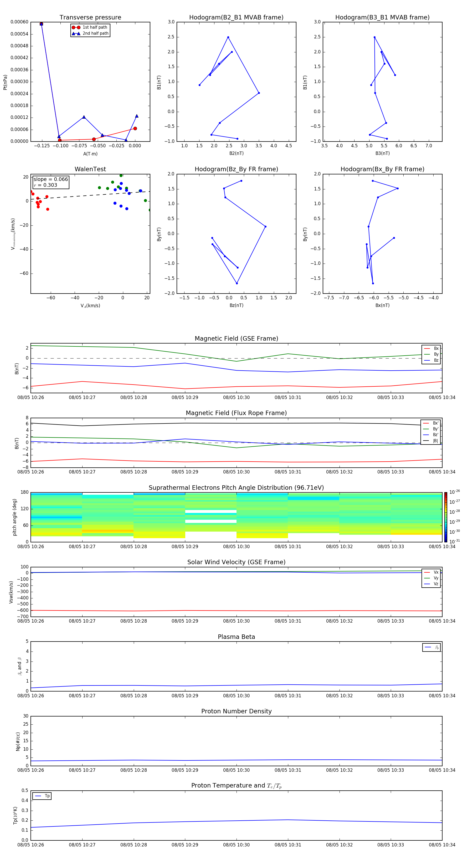
Task: Click the "Magnetic Field (GSE Frame)" title
Action: 236,339
